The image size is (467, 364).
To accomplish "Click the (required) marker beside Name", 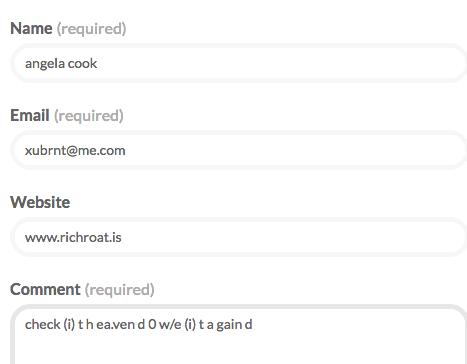I will tap(91, 29).
